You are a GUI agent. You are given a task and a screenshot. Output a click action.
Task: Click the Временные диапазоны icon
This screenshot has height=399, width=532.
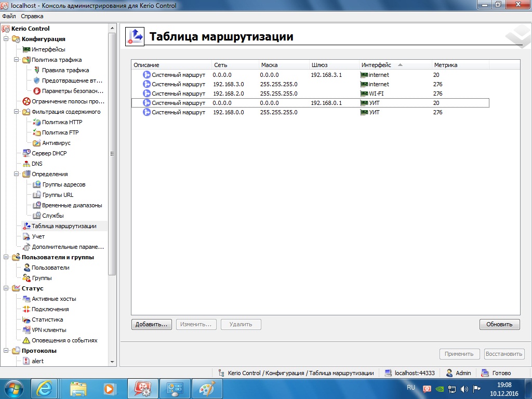point(37,205)
